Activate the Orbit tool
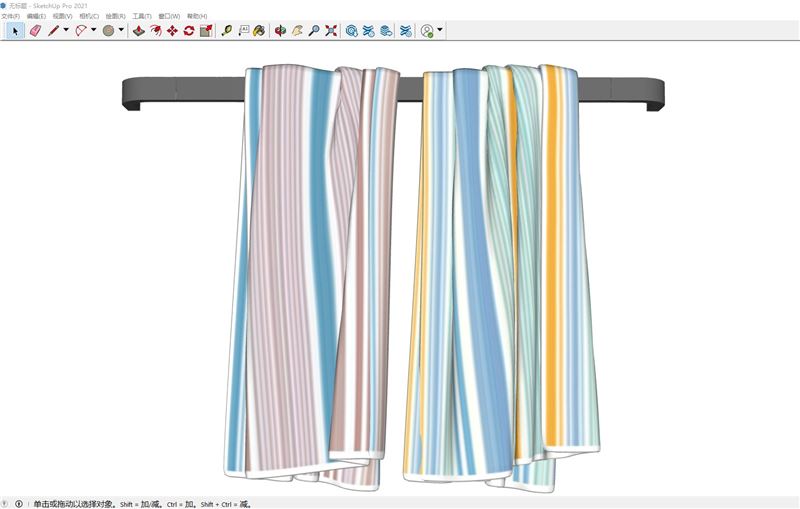 coord(280,31)
